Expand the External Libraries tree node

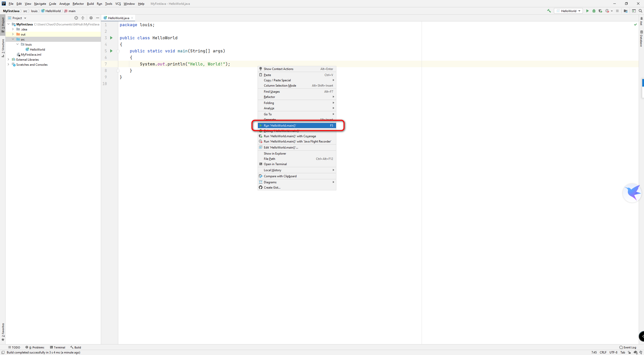[x=9, y=59]
